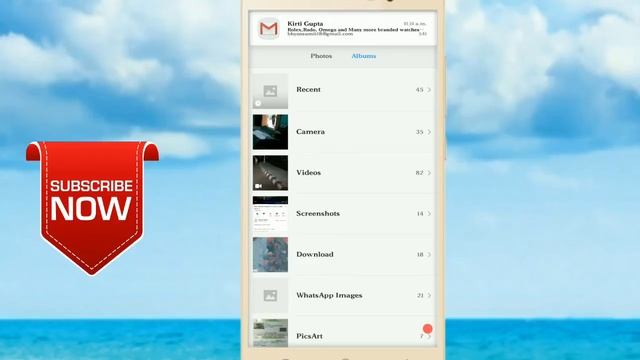Open the Camera album thumbnail

pyautogui.click(x=270, y=132)
